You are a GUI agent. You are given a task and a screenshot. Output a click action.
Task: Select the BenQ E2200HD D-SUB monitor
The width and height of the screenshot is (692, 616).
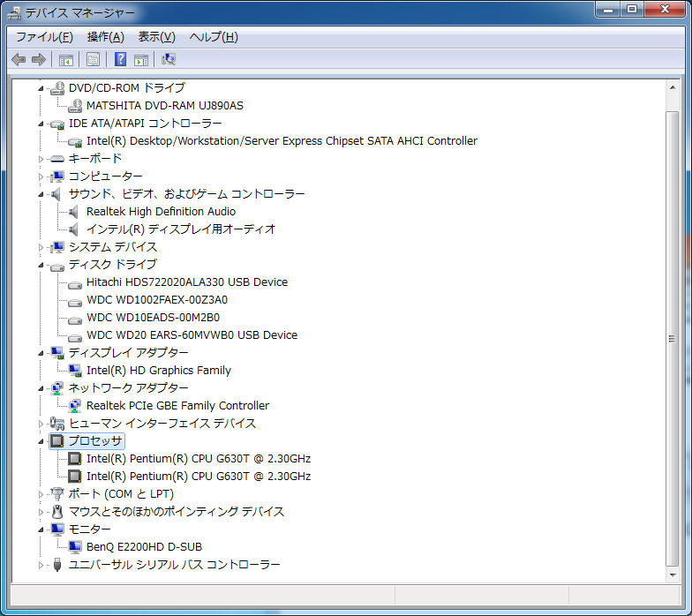(x=144, y=546)
